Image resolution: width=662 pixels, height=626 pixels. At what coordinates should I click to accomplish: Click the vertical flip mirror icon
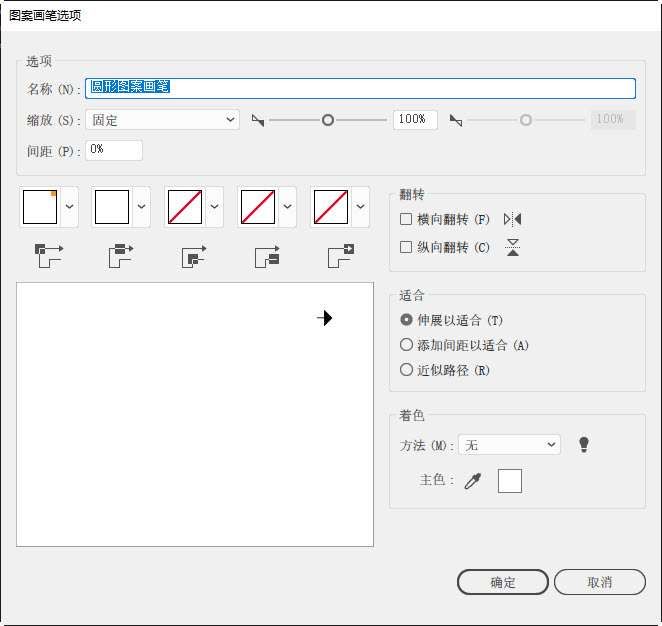pyautogui.click(x=513, y=247)
